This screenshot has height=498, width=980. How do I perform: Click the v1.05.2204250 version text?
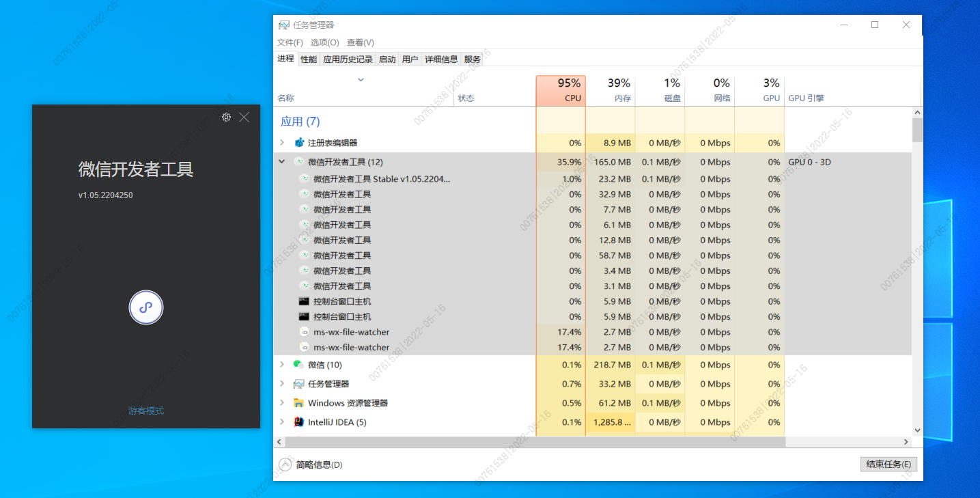click(105, 195)
